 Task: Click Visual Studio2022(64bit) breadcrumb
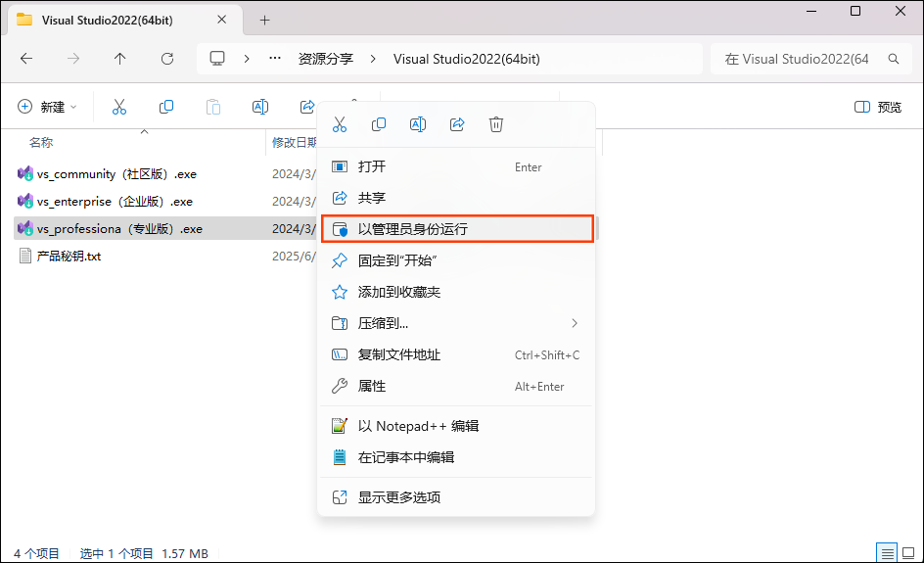(466, 59)
